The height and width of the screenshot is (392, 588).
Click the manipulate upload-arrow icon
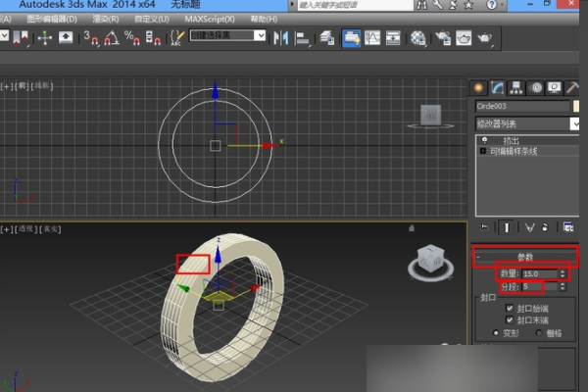(x=66, y=37)
